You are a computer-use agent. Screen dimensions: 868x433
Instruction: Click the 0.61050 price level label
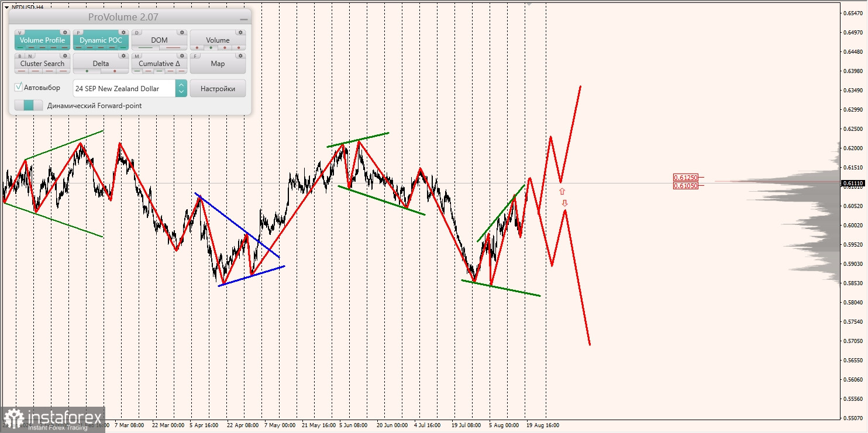(x=685, y=185)
